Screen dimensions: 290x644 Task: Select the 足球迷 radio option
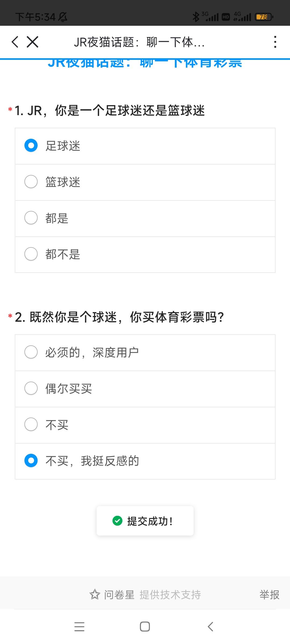(x=31, y=145)
